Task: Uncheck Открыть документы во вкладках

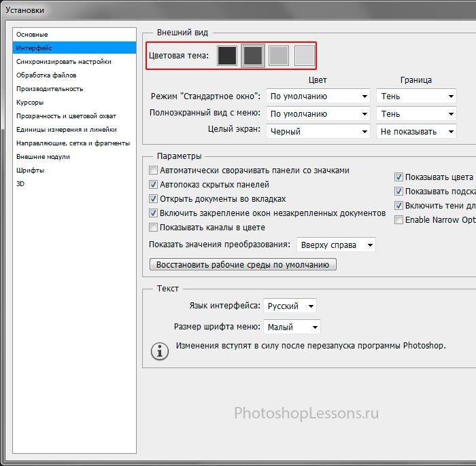Action: point(153,199)
